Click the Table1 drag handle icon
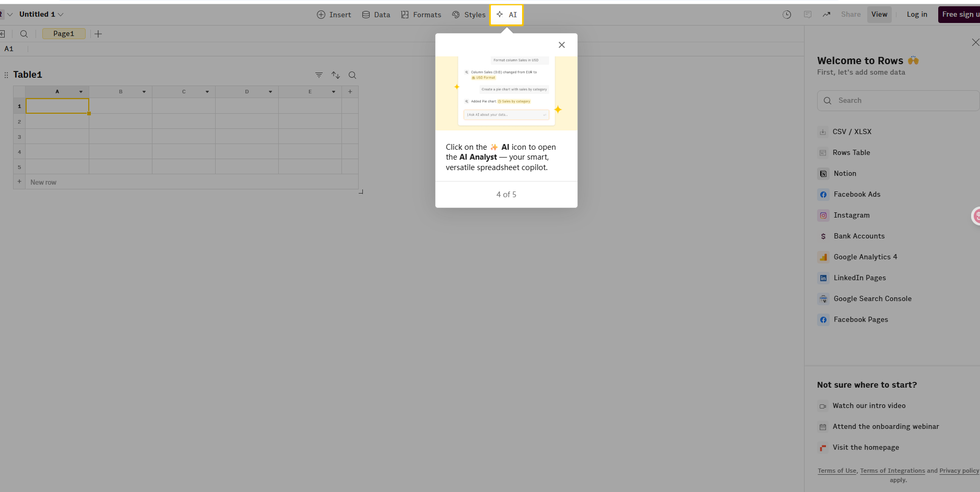The height and width of the screenshot is (492, 980). pyautogui.click(x=6, y=75)
